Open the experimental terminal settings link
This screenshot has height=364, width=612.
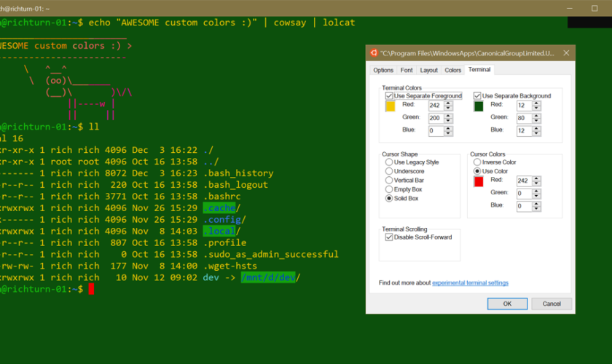(470, 282)
